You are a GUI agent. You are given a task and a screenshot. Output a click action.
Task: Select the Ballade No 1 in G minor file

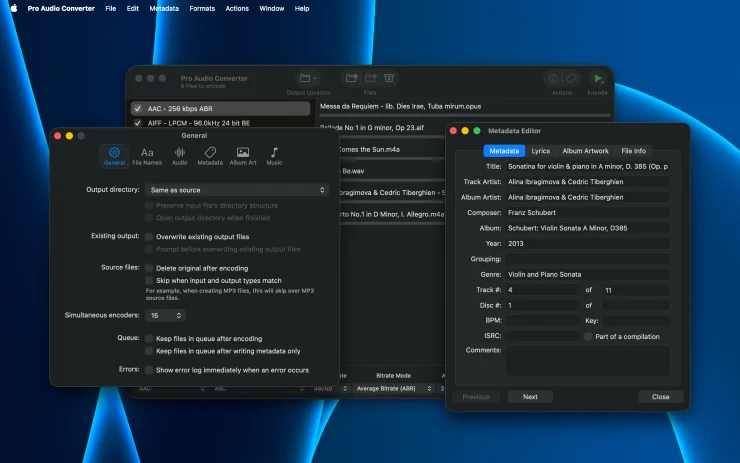(x=382, y=128)
